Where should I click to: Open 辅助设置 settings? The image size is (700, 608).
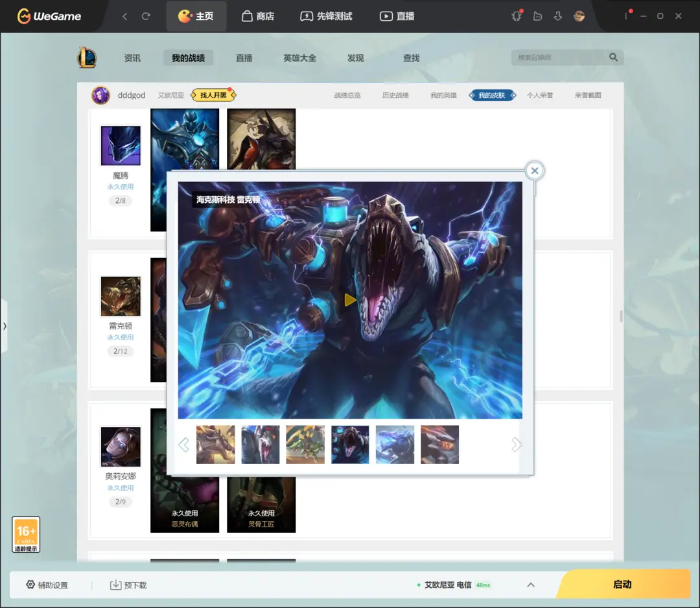coord(47,585)
